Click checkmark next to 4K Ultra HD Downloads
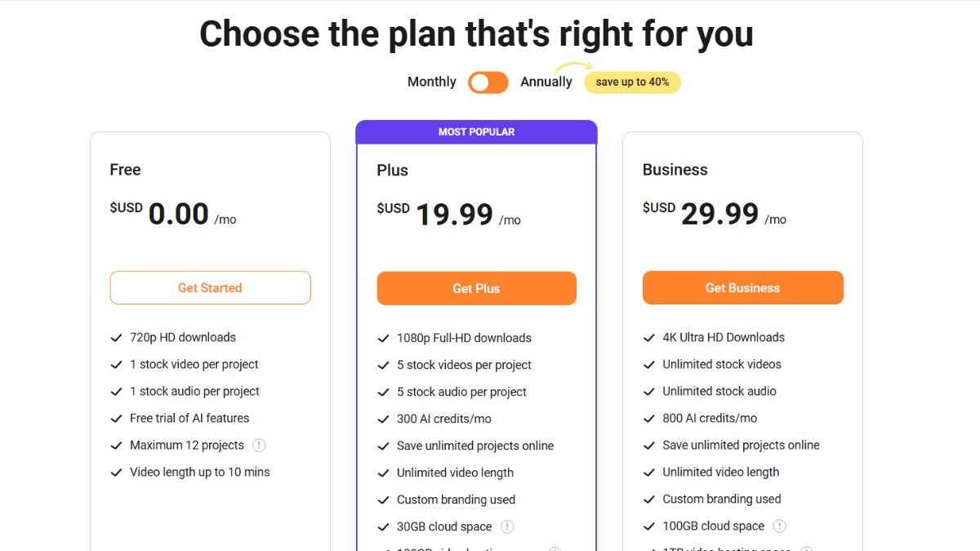The width and height of the screenshot is (980, 551). 649,338
